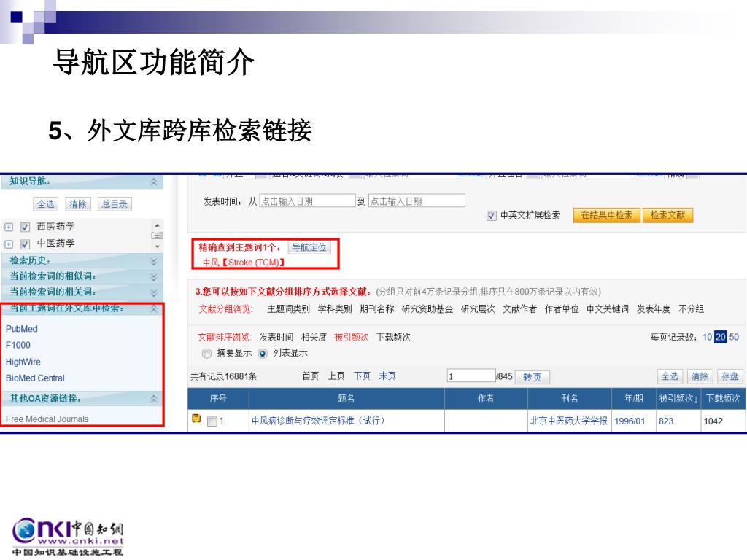The image size is (747, 560).
Task: Expand the 西医药学 tree node
Action: [x=9, y=227]
